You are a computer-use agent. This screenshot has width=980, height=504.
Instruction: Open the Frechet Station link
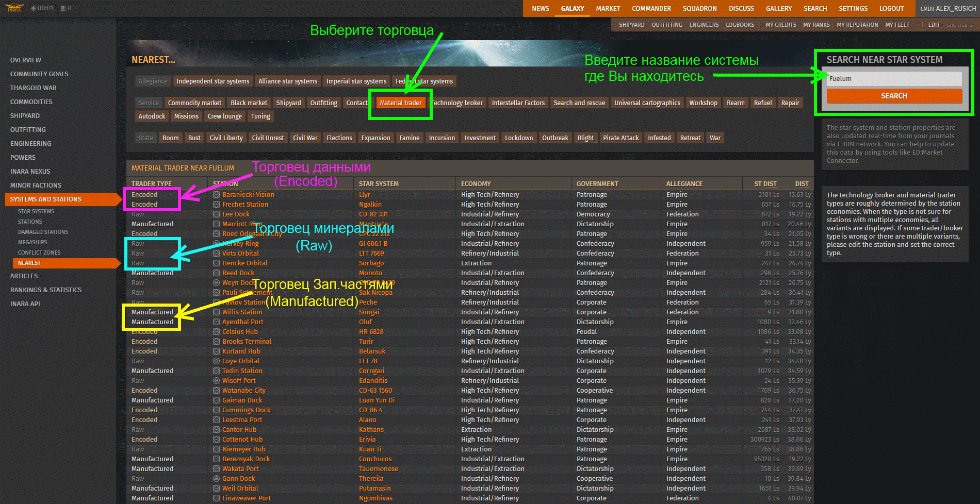[245, 205]
